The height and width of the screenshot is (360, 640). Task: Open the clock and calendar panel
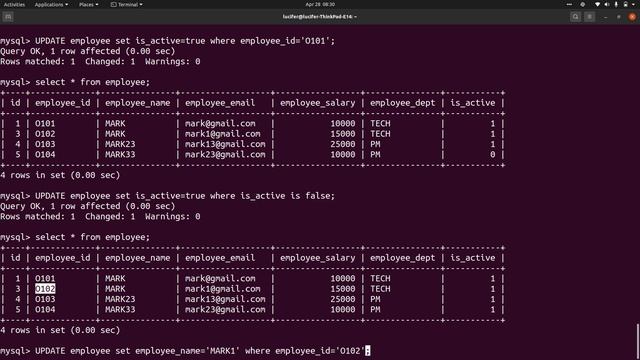pos(320,4)
